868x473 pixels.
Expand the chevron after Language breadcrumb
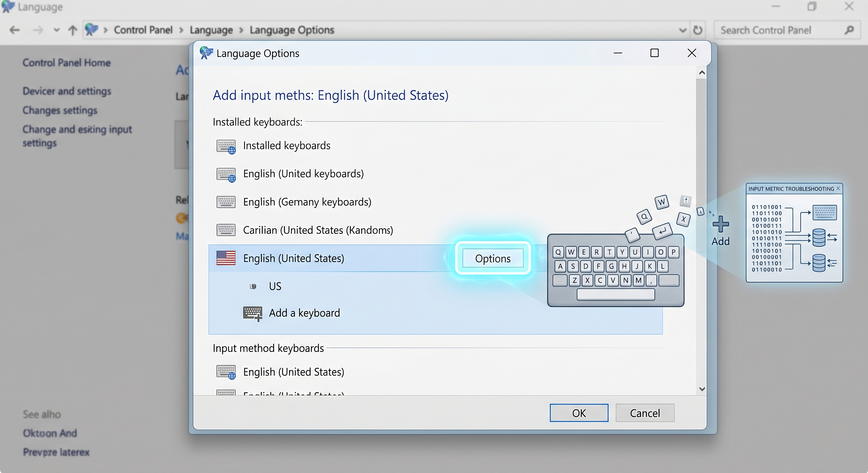(241, 30)
